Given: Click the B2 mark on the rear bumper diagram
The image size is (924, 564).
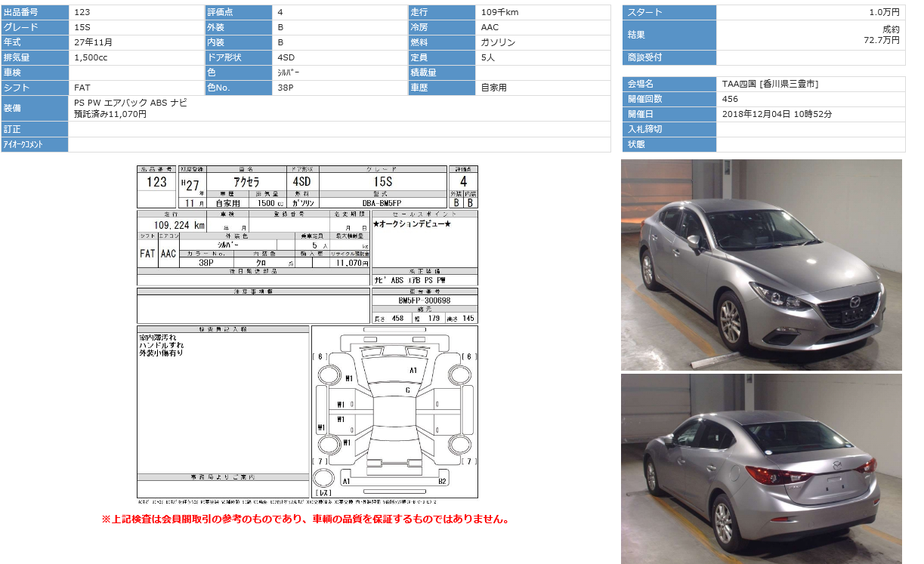Looking at the screenshot, I should pos(443,481).
